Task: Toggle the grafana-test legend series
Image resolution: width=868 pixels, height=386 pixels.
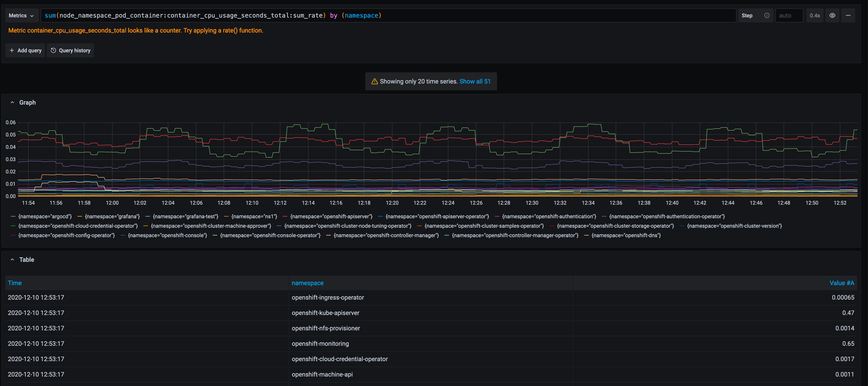Action: pyautogui.click(x=185, y=217)
